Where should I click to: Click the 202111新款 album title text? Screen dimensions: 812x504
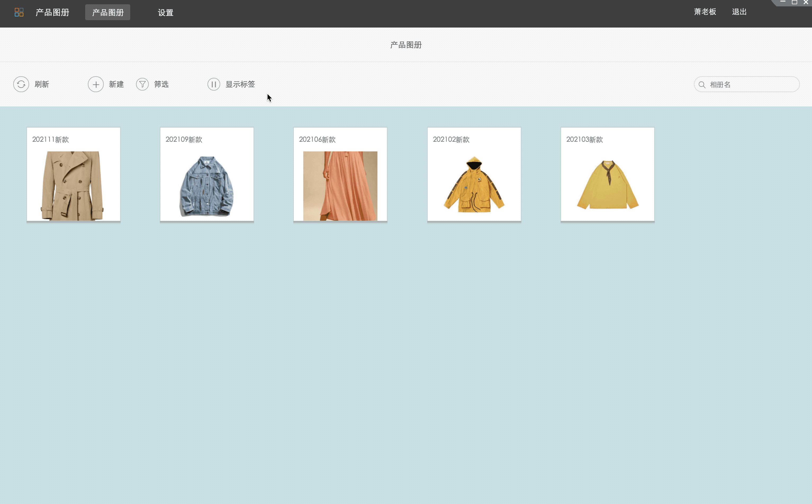51,140
